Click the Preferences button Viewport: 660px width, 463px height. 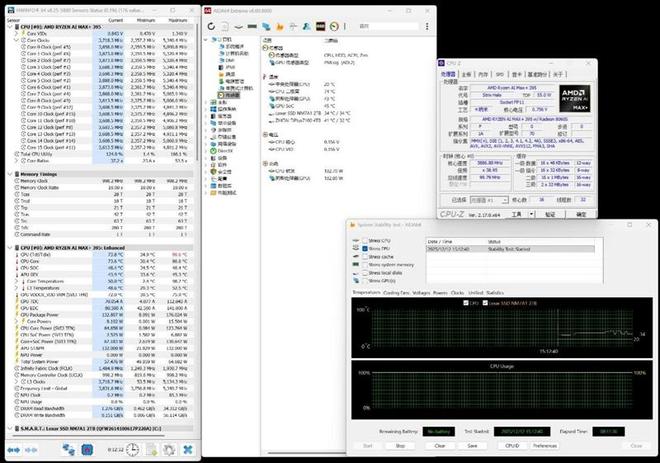coord(543,445)
